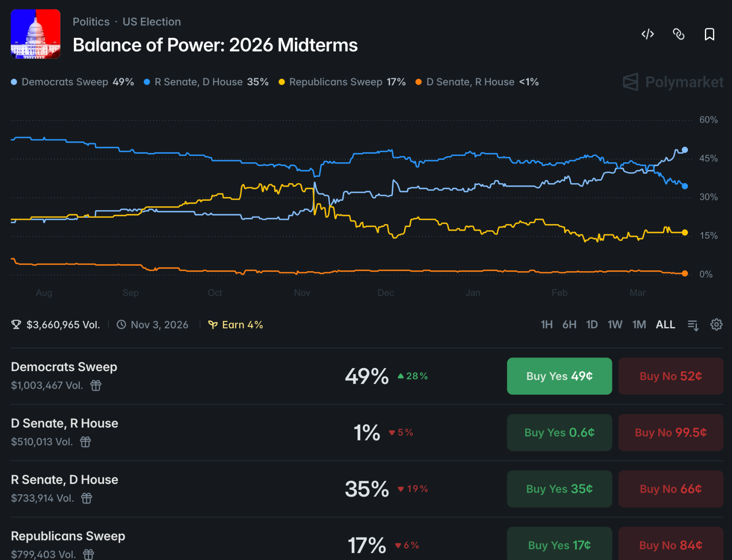The width and height of the screenshot is (732, 560).
Task: Select the ALL time range
Action: [x=665, y=325]
